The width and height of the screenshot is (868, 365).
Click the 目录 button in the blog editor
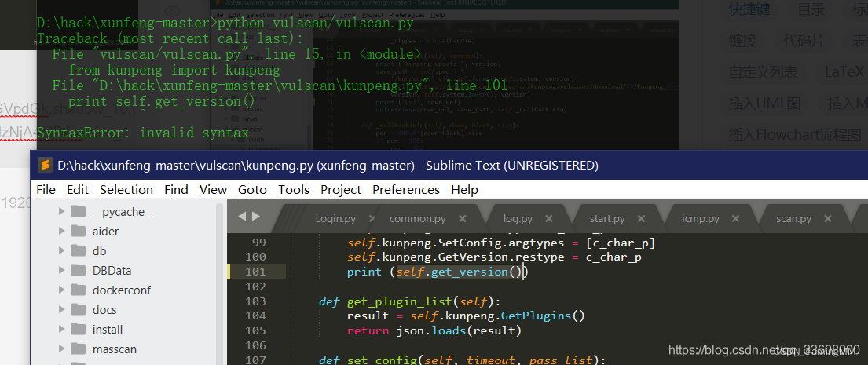[x=811, y=9]
